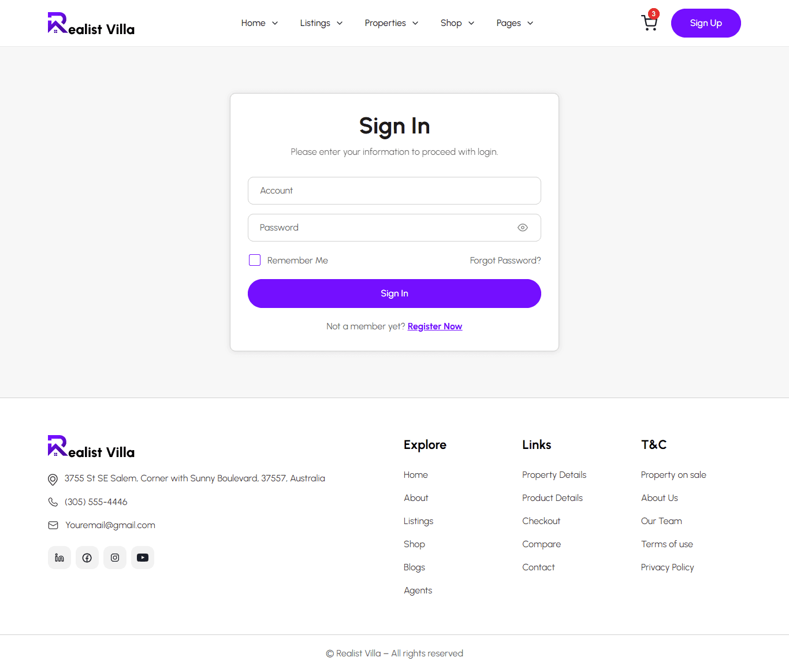Click the YouTube social icon

tap(143, 558)
